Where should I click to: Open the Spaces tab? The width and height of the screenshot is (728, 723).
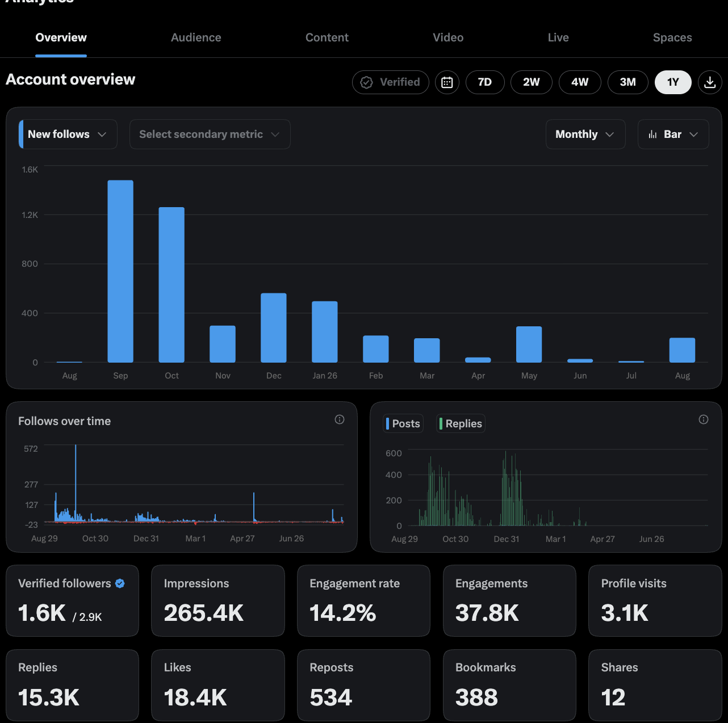672,37
